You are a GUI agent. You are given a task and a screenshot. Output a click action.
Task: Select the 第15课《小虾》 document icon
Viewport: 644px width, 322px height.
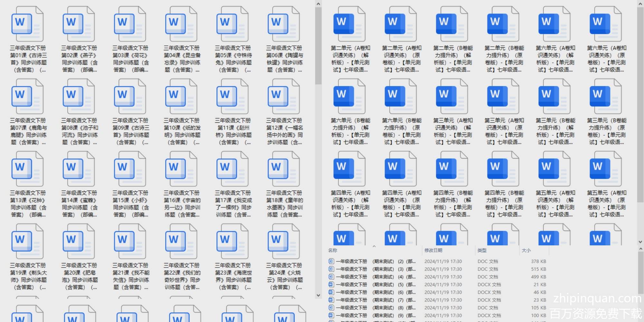point(130,169)
